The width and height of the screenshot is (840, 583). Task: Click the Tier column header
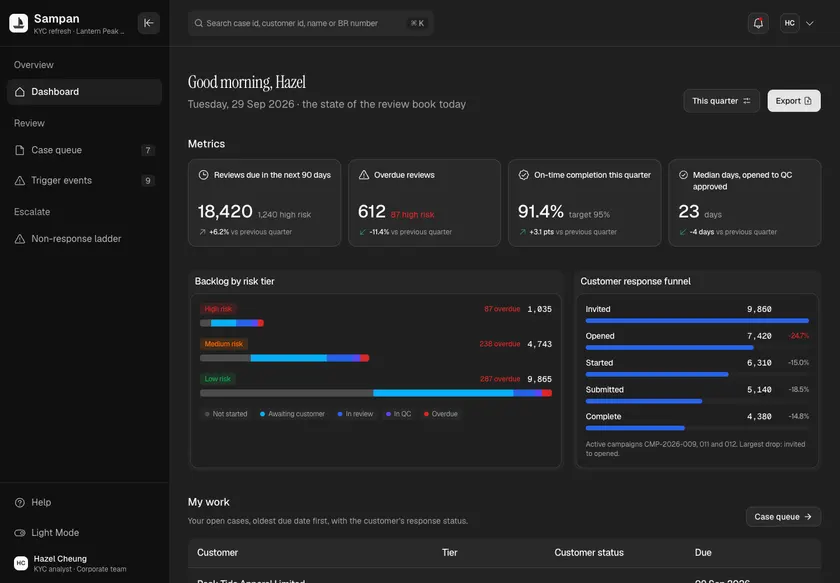(449, 552)
